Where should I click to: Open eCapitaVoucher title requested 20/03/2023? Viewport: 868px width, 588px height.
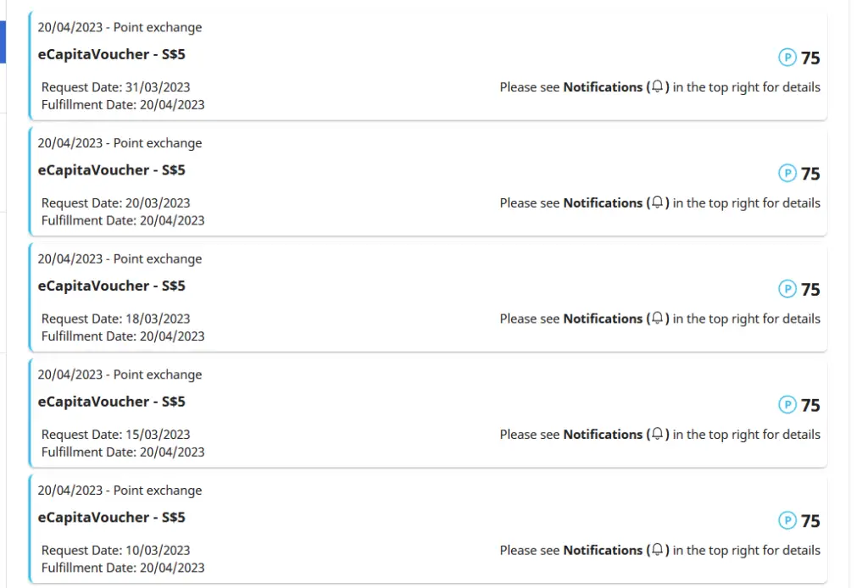click(111, 169)
